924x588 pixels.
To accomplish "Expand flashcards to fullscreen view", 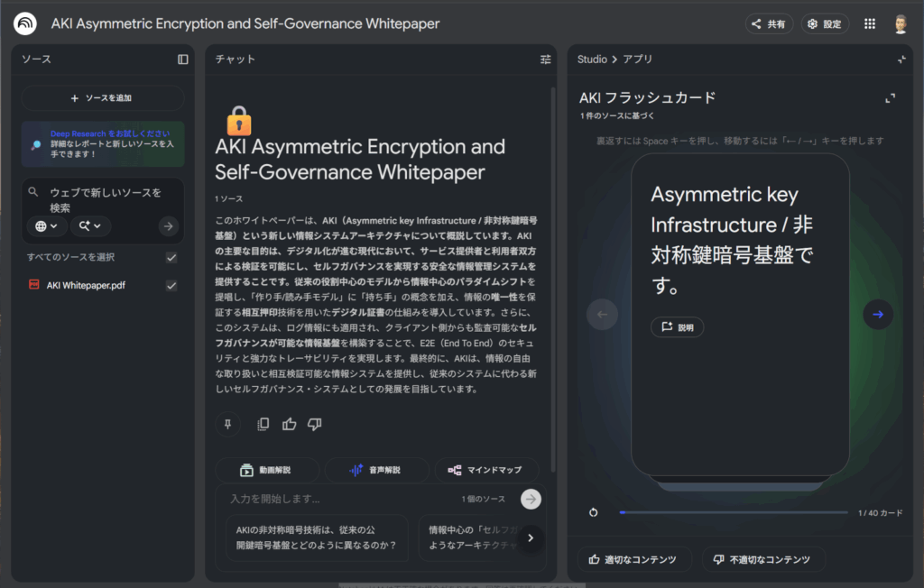I will pos(890,98).
